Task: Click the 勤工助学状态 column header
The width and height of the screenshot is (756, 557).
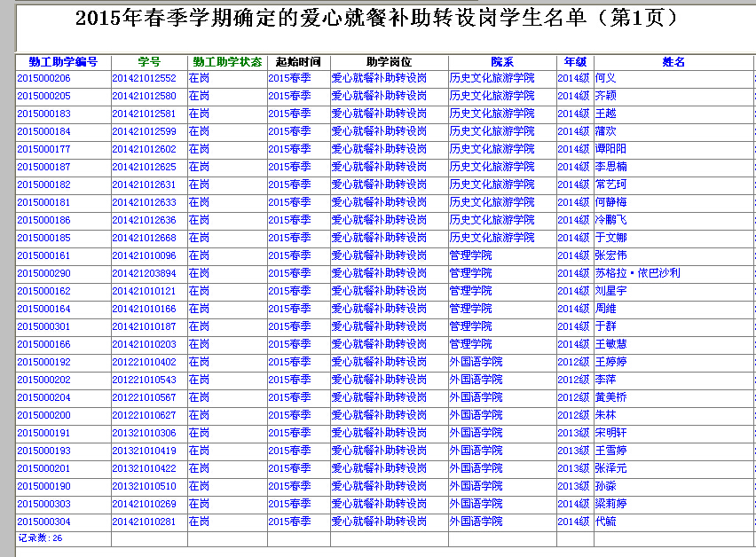Action: point(227,62)
